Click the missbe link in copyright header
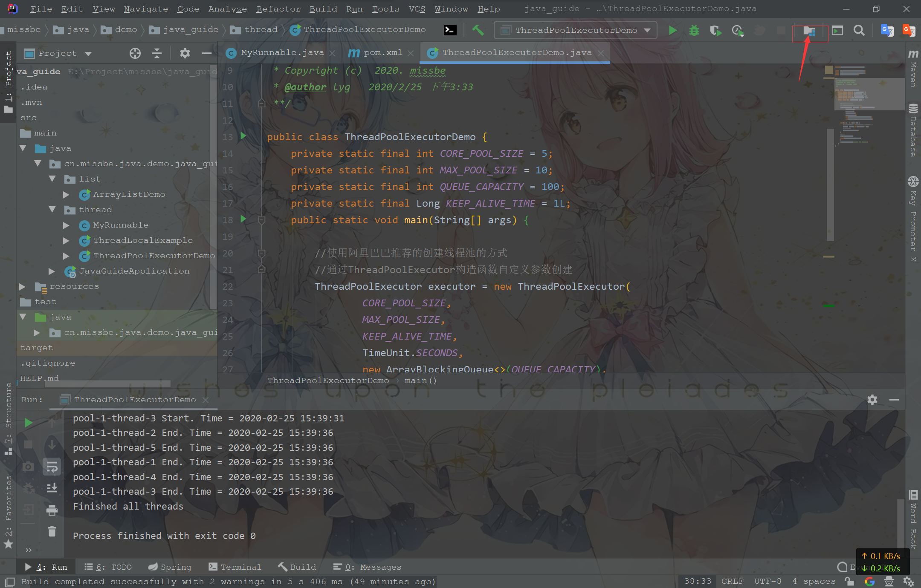Viewport: 921px width, 588px height. coord(427,70)
